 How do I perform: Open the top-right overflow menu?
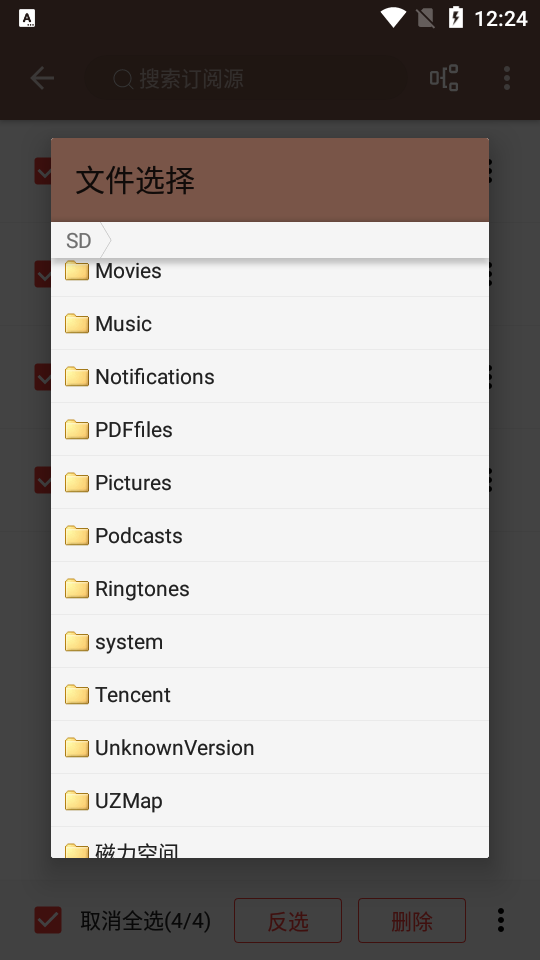coord(506,78)
